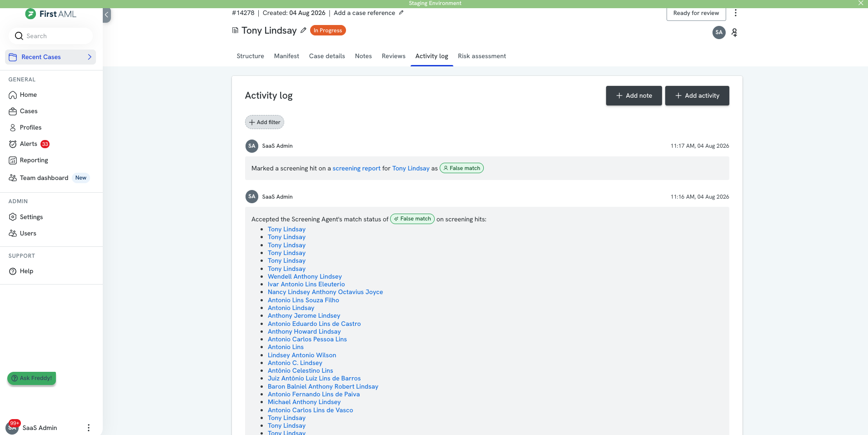Click the Add note button
The width and height of the screenshot is (868, 435).
[x=634, y=96]
